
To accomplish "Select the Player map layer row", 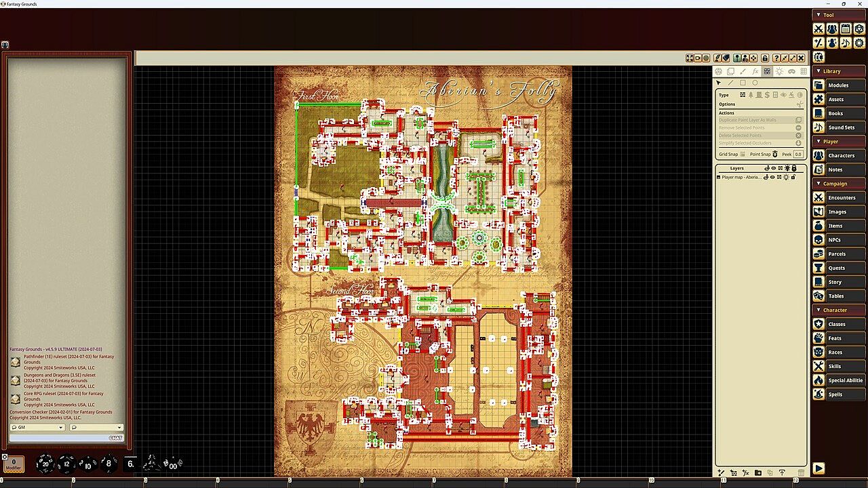I will [761, 177].
